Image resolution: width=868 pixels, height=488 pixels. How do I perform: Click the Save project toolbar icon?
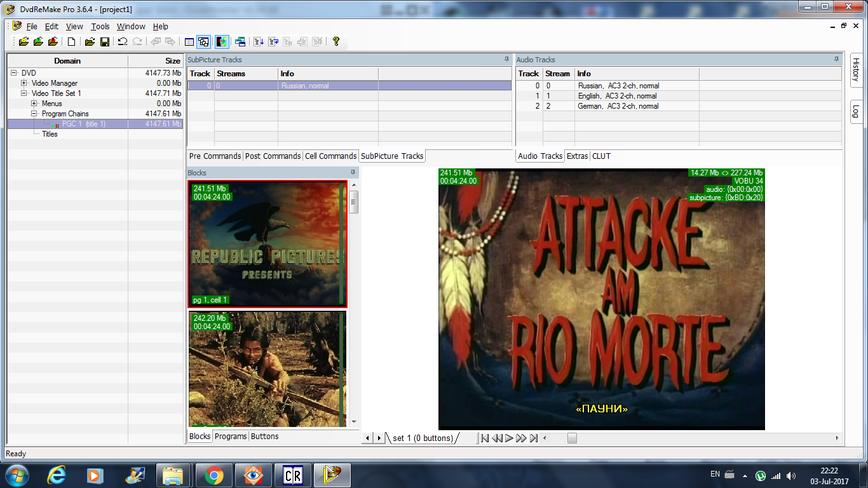click(105, 42)
